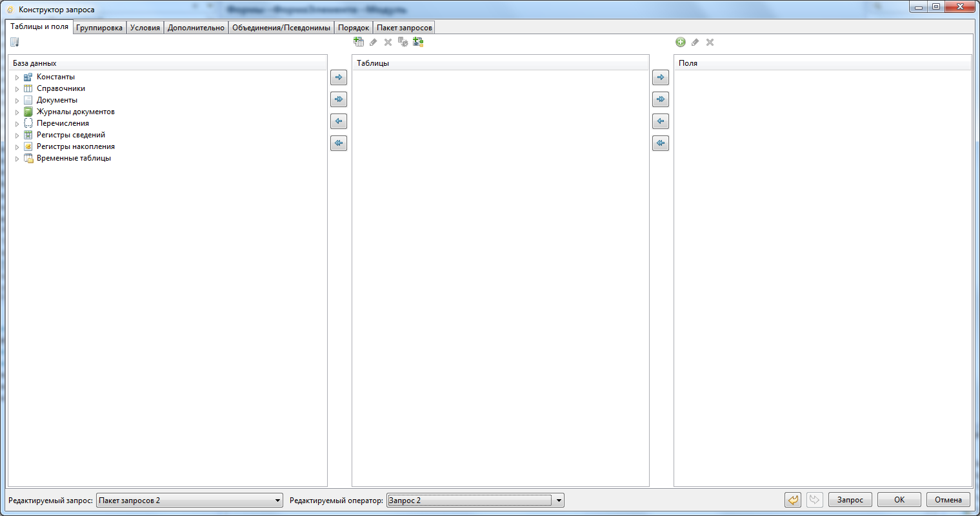Click the create nested query icon above Таблицы
Viewport: 980px width, 516px height.
click(x=359, y=42)
